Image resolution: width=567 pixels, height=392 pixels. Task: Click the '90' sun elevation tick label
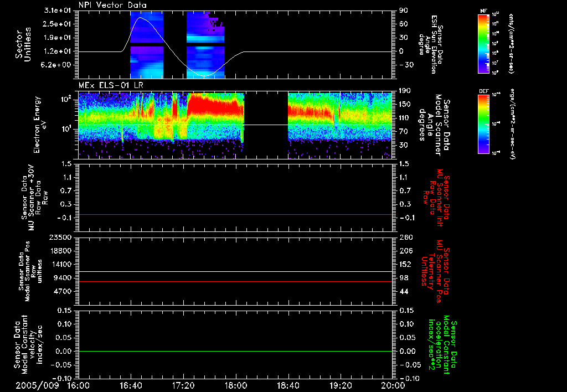coord(404,11)
